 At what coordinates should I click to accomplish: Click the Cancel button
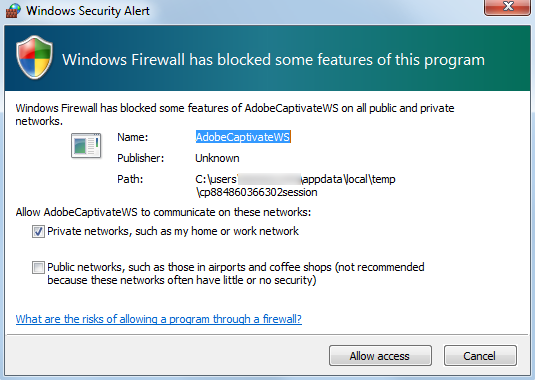point(480,356)
